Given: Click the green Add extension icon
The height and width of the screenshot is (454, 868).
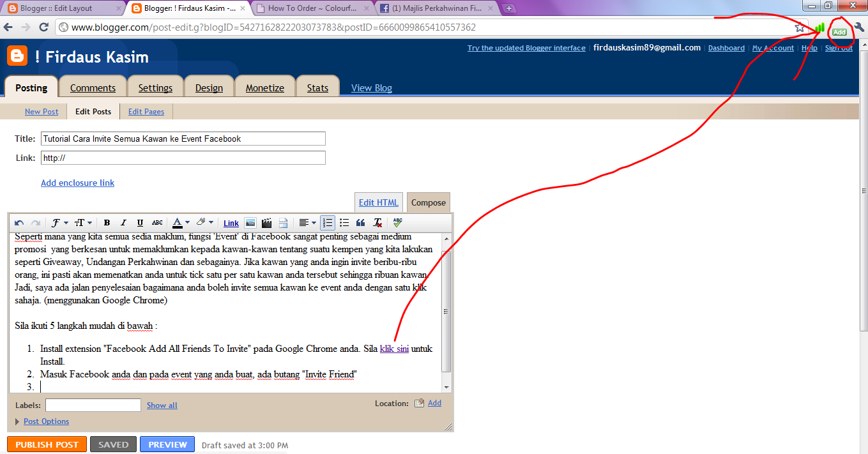Looking at the screenshot, I should [x=839, y=31].
